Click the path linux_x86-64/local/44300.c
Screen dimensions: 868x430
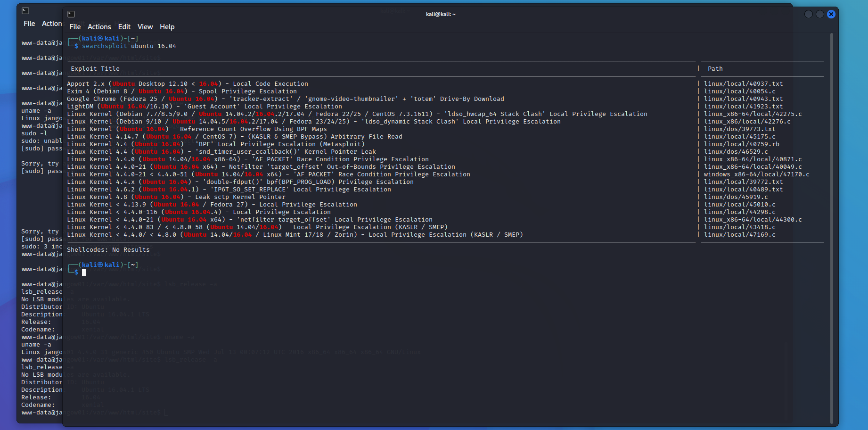tap(753, 220)
